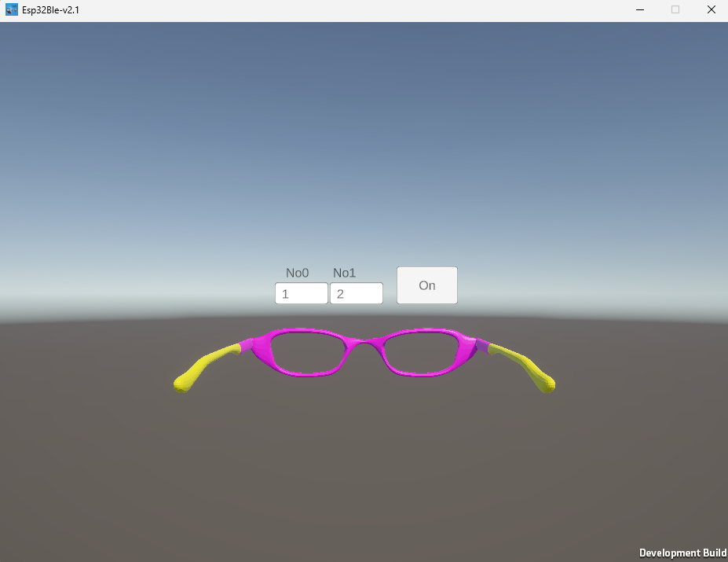Toggle the On button

click(426, 285)
